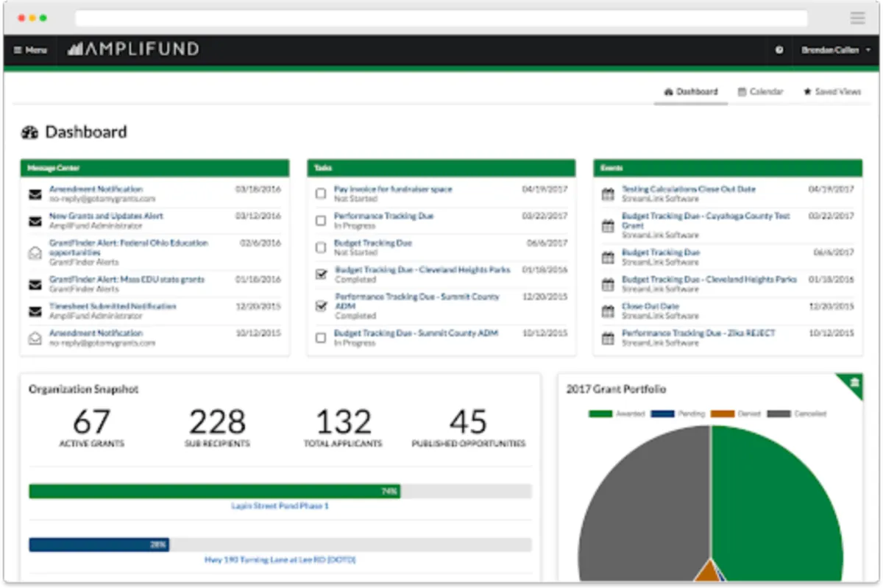This screenshot has width=883, height=588.
Task: Open the Saved Views tab
Action: coord(831,92)
